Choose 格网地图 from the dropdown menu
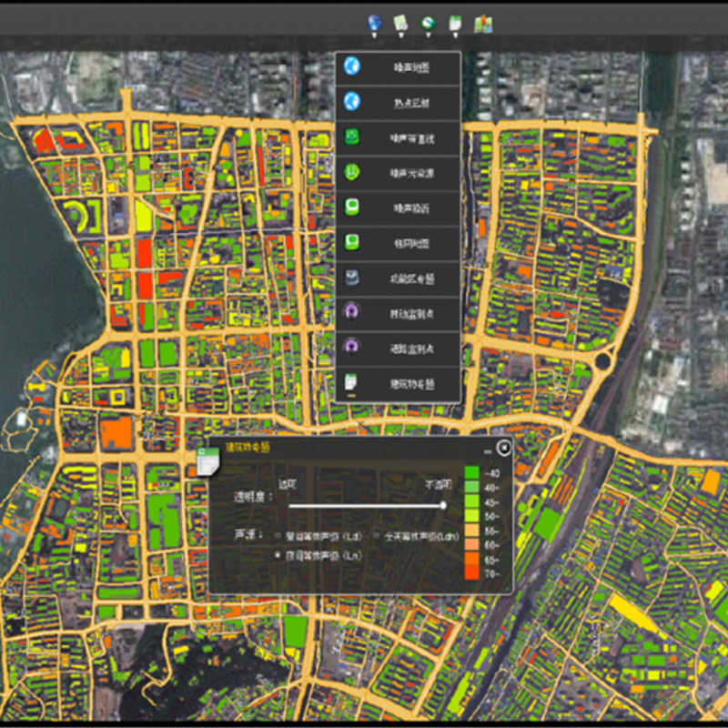The height and width of the screenshot is (728, 728). (x=411, y=244)
